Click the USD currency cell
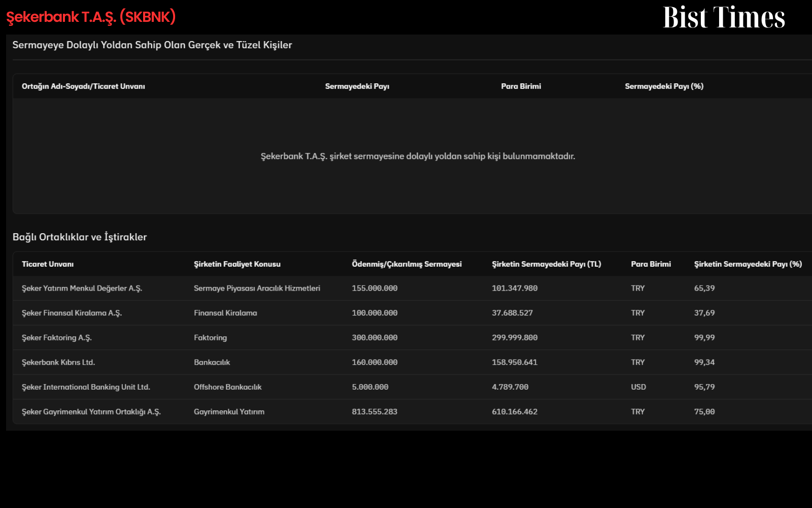 (x=638, y=387)
